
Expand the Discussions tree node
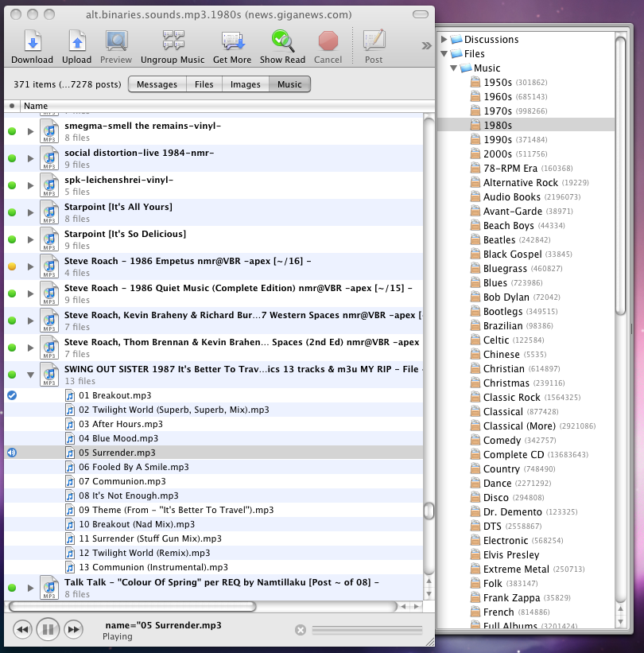coord(444,39)
